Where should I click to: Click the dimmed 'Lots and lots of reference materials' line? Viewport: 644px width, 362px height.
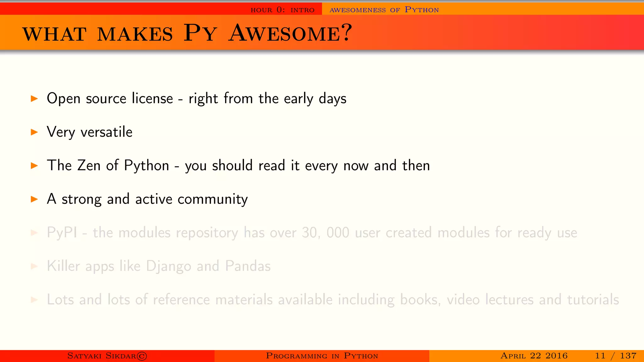[x=333, y=299]
